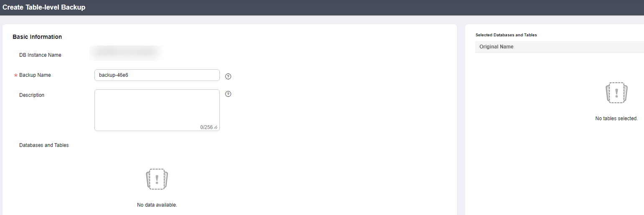Click the No tables selected message
Screen dimensions: 644x215
coord(616,119)
